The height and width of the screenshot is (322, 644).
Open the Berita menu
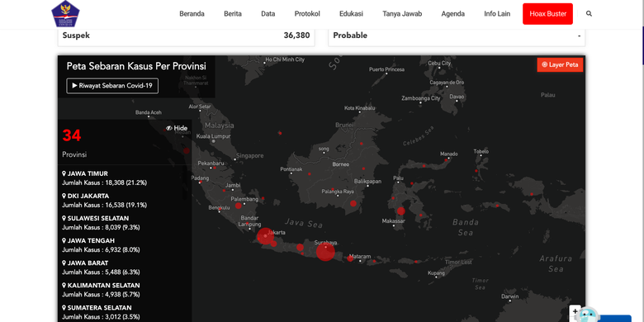(233, 13)
